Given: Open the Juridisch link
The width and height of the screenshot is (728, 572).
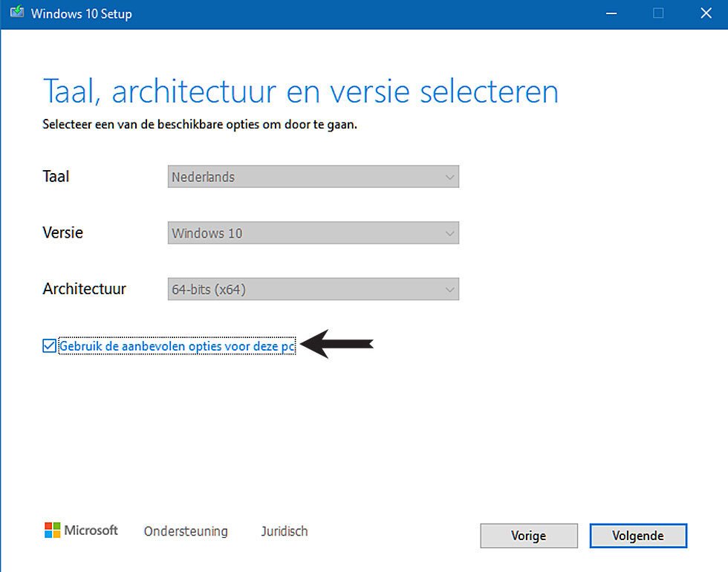Looking at the screenshot, I should tap(284, 531).
